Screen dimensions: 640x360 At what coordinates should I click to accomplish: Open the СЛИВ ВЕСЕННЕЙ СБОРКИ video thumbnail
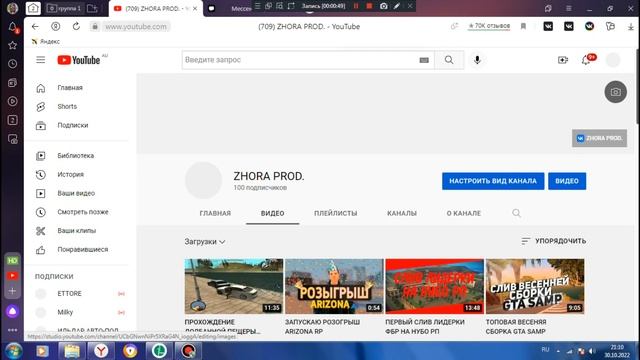pyautogui.click(x=535, y=286)
